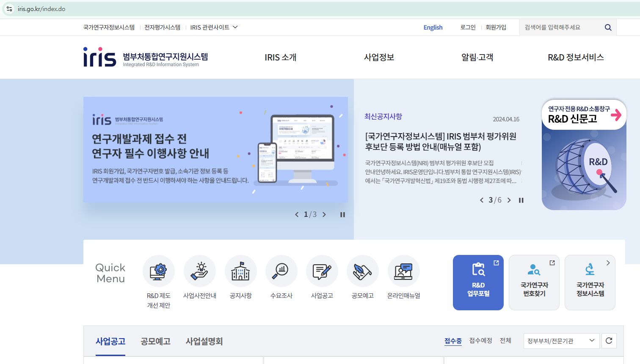640x364 pixels.
Task: Open the 국가연구자 번호찾기 card
Action: tap(534, 282)
